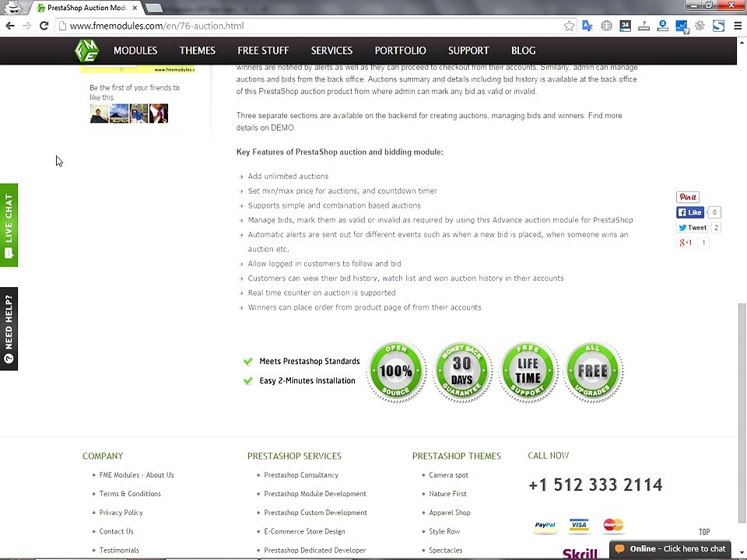Open the SERVICES menu
The image size is (747, 560).
coord(331,51)
